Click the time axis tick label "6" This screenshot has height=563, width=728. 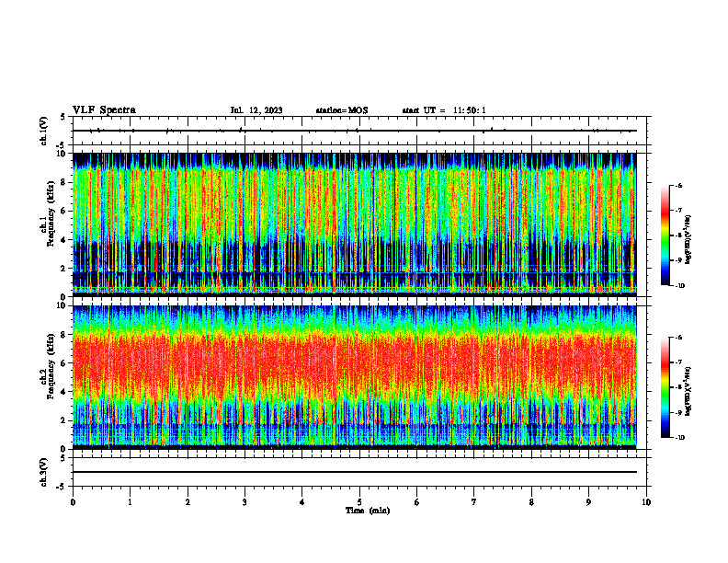click(x=417, y=502)
